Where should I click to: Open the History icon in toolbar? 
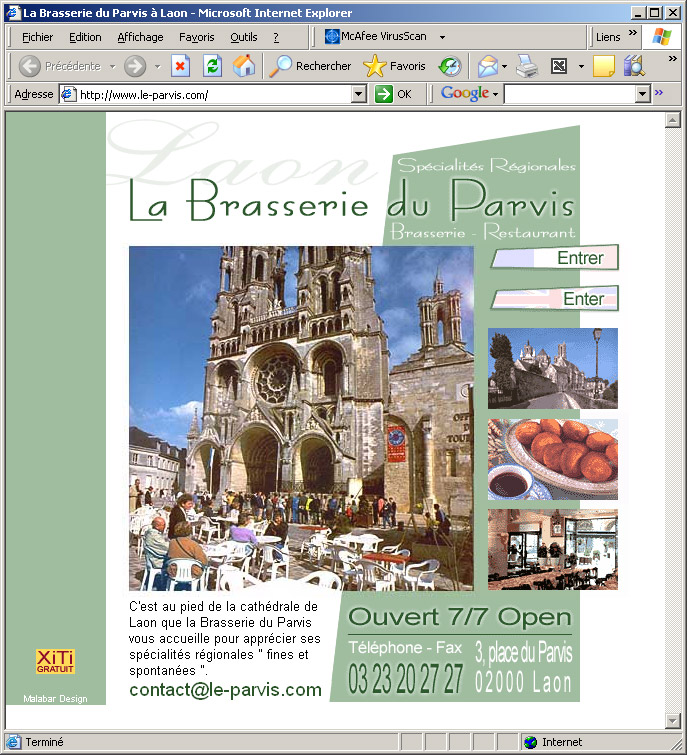point(450,66)
